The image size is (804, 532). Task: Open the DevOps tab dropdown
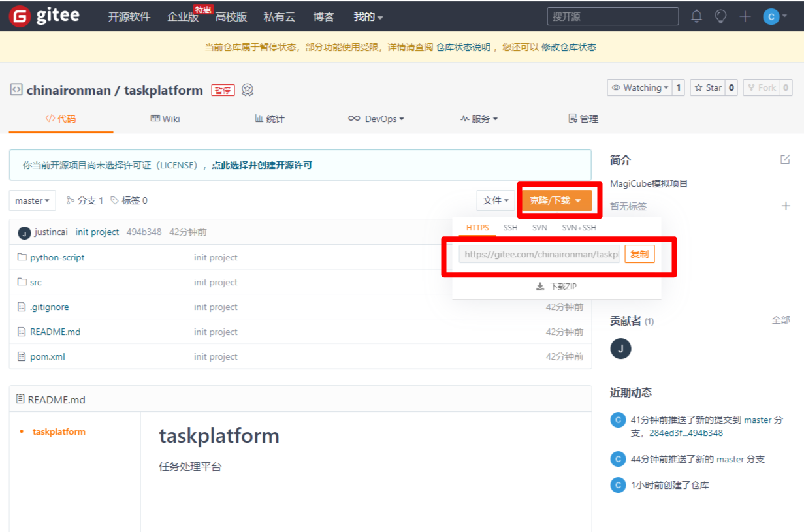click(x=376, y=119)
